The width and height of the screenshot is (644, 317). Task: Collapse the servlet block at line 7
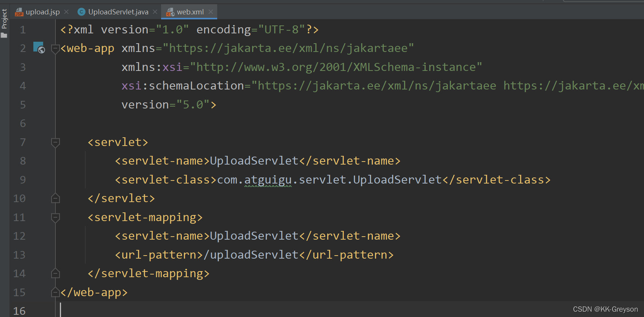55,143
